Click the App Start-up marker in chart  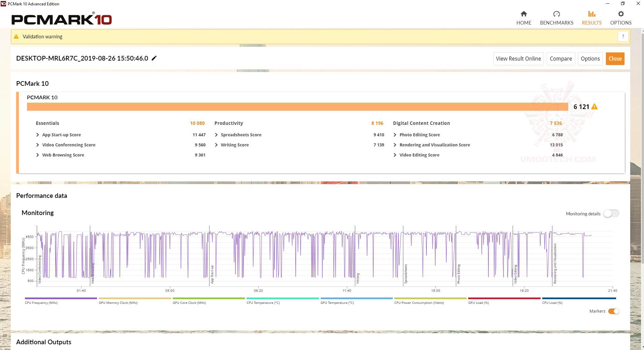212,274
